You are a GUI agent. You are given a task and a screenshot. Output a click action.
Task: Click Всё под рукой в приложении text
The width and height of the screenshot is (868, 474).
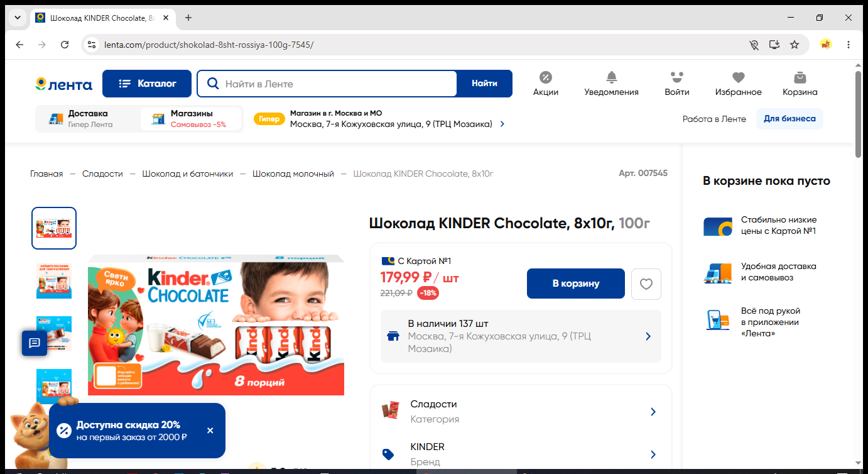[771, 322]
